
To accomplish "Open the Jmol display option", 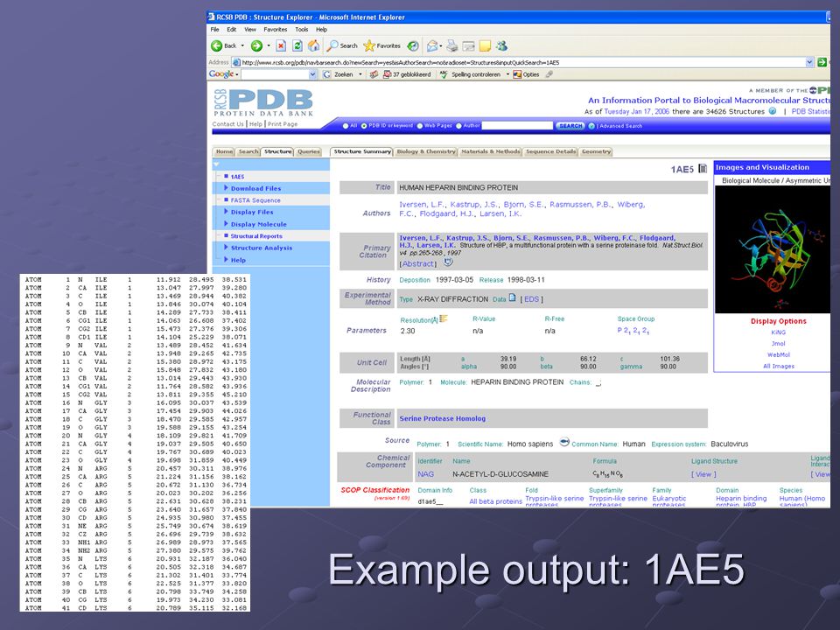I will click(779, 343).
